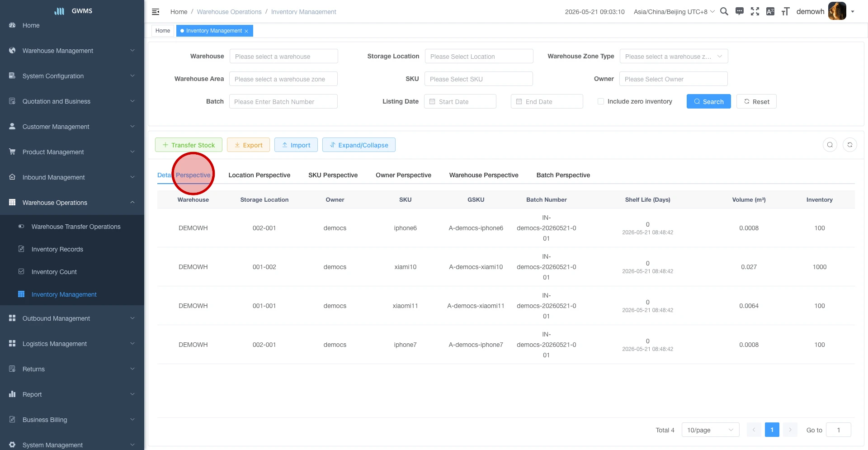Switch to Location Perspective tab
The width and height of the screenshot is (868, 450).
(259, 175)
